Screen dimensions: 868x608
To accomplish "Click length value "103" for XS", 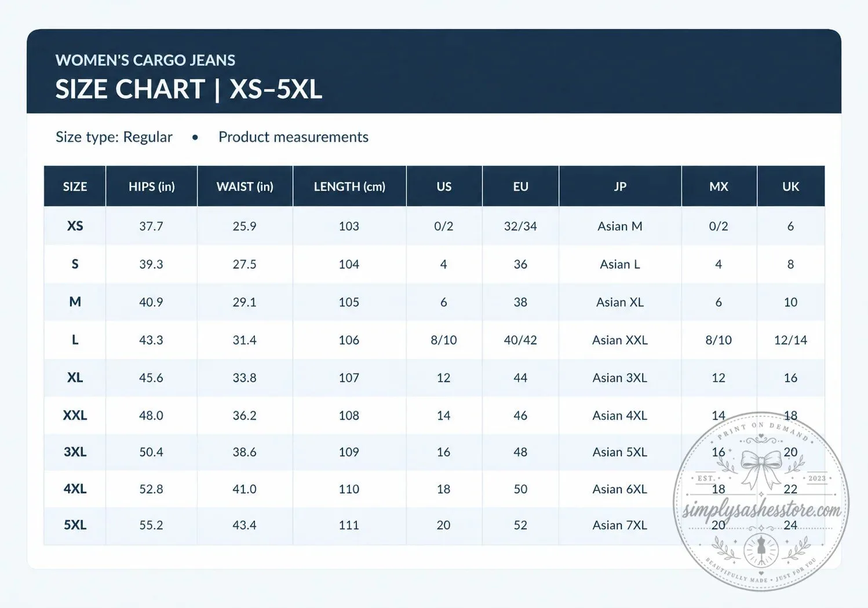I will (349, 226).
